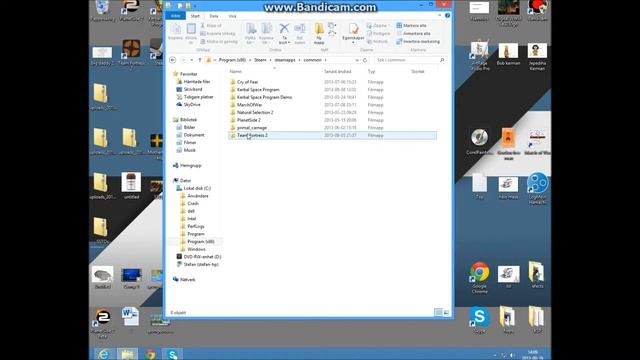Sort by the Senast ändrad column header
This screenshot has height=360, width=640.
click(338, 71)
